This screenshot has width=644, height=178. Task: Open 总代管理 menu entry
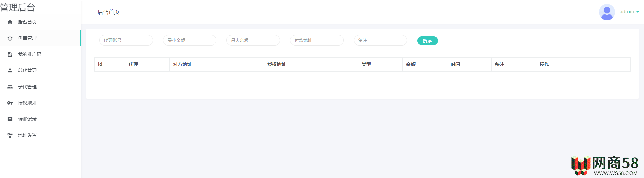point(40,70)
